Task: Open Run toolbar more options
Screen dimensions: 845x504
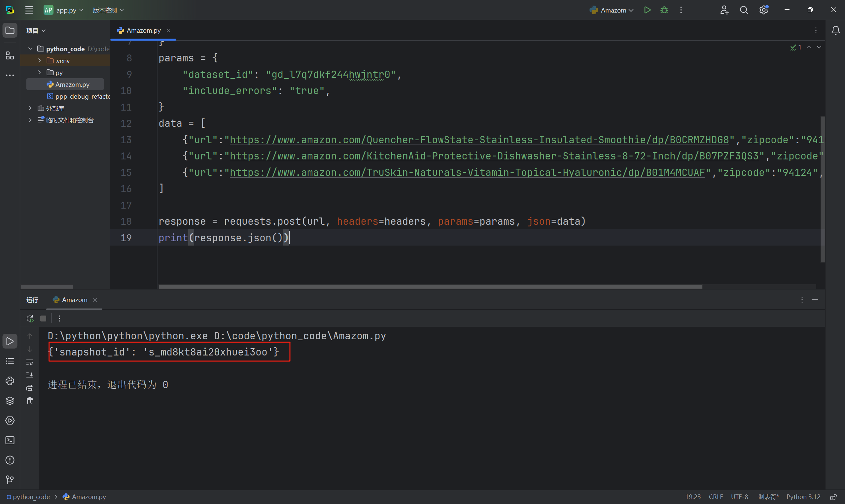Action: 59,318
